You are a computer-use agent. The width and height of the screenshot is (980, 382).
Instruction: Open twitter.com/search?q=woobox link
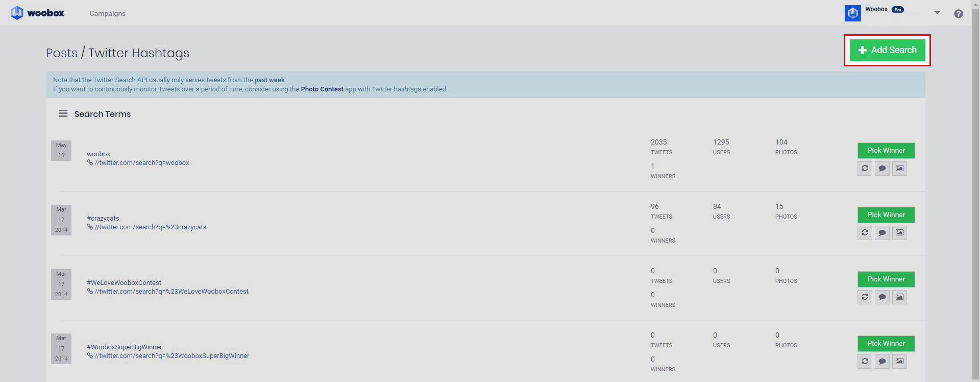[x=142, y=163]
